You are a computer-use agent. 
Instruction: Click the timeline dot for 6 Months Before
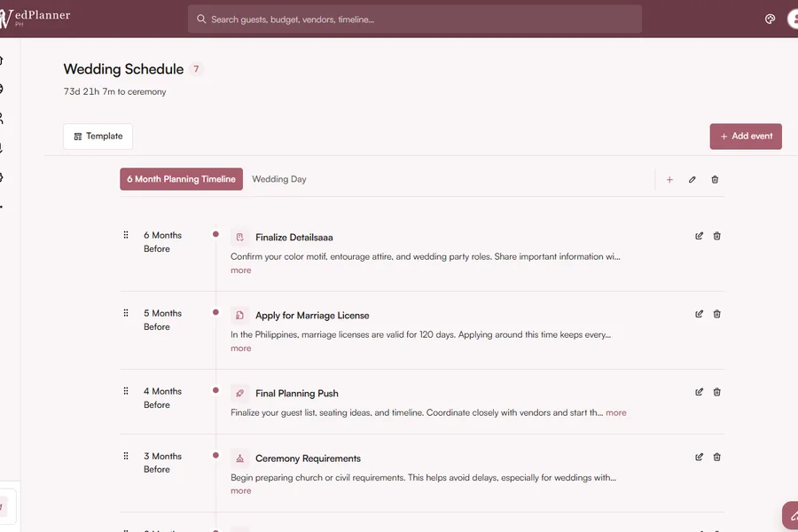click(215, 234)
